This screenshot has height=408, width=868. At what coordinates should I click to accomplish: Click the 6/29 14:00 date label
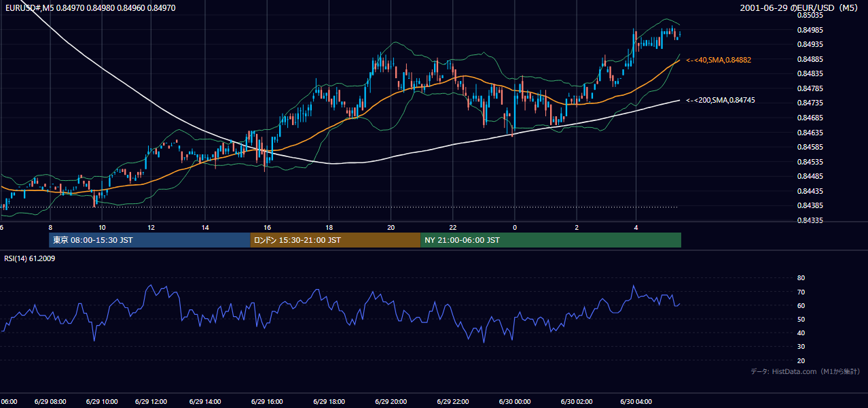point(204,401)
